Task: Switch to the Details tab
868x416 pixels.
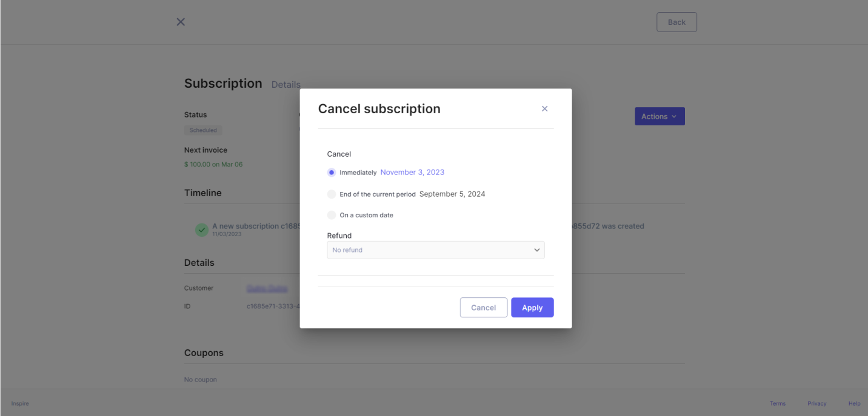Action: tap(286, 85)
